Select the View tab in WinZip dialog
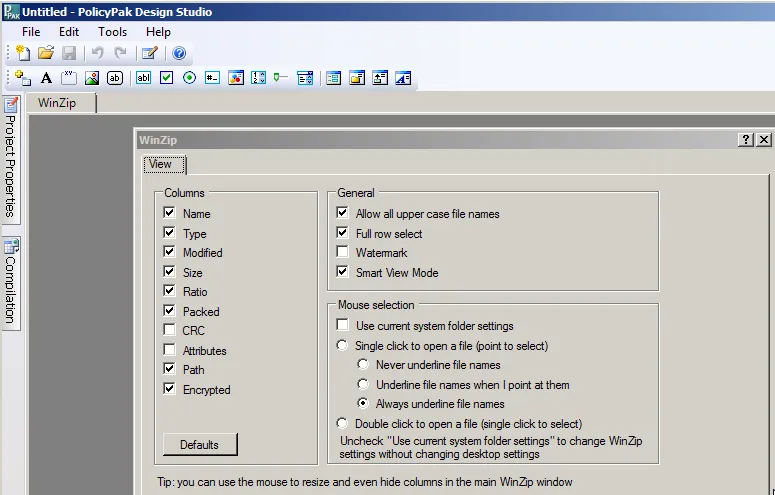The width and height of the screenshot is (775, 495). coord(164,164)
